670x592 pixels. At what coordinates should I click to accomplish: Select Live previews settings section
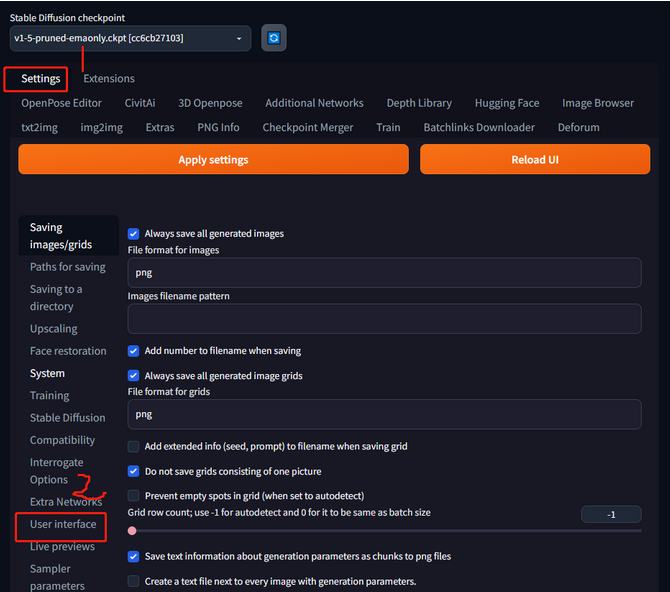coord(62,547)
